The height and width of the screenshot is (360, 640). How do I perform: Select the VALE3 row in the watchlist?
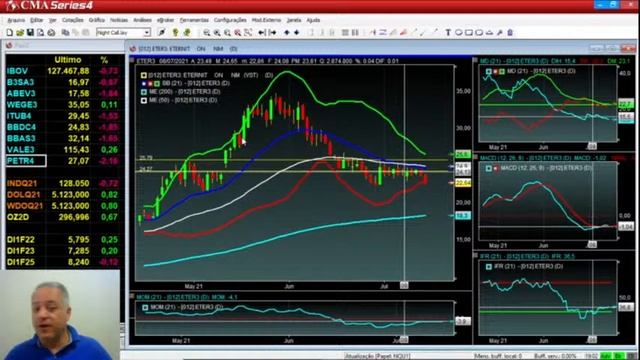coord(64,150)
